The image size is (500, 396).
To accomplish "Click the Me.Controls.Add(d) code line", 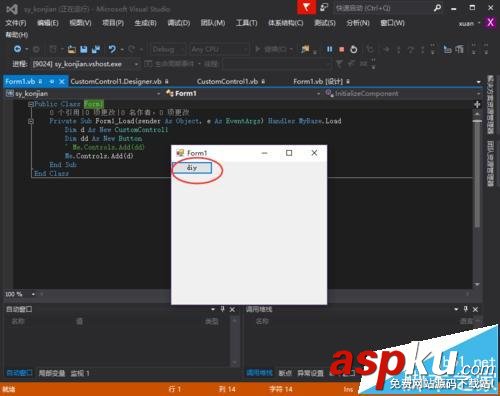I will [99, 156].
